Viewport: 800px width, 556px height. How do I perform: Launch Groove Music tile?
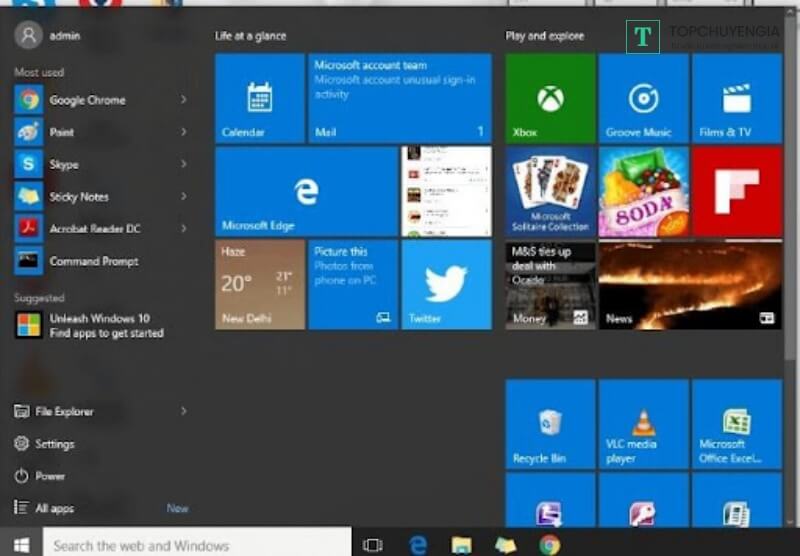click(x=643, y=98)
